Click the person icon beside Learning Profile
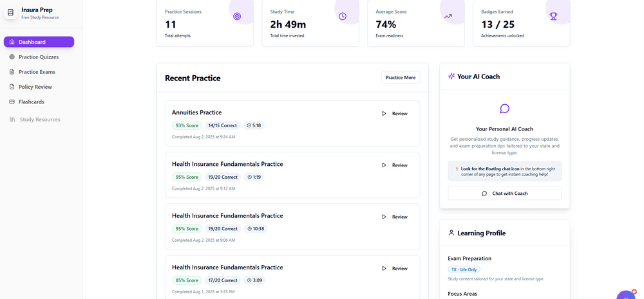 451,233
